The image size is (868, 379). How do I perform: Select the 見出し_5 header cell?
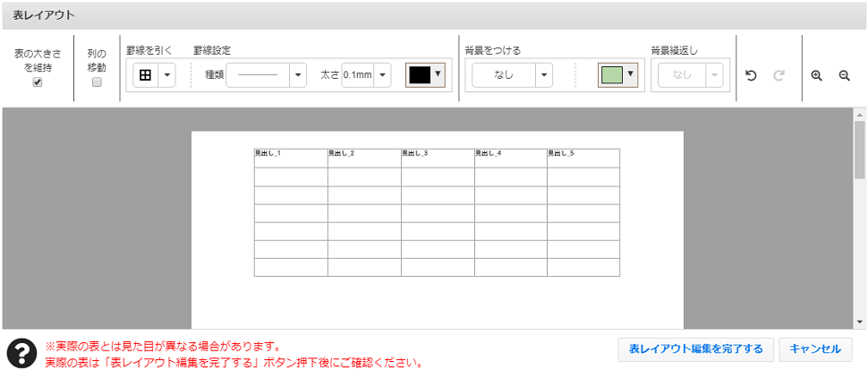point(583,158)
